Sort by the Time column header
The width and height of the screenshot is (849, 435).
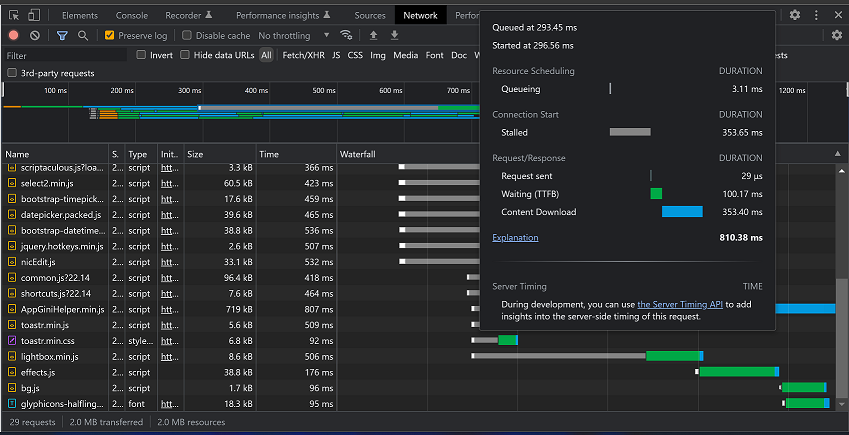297,154
